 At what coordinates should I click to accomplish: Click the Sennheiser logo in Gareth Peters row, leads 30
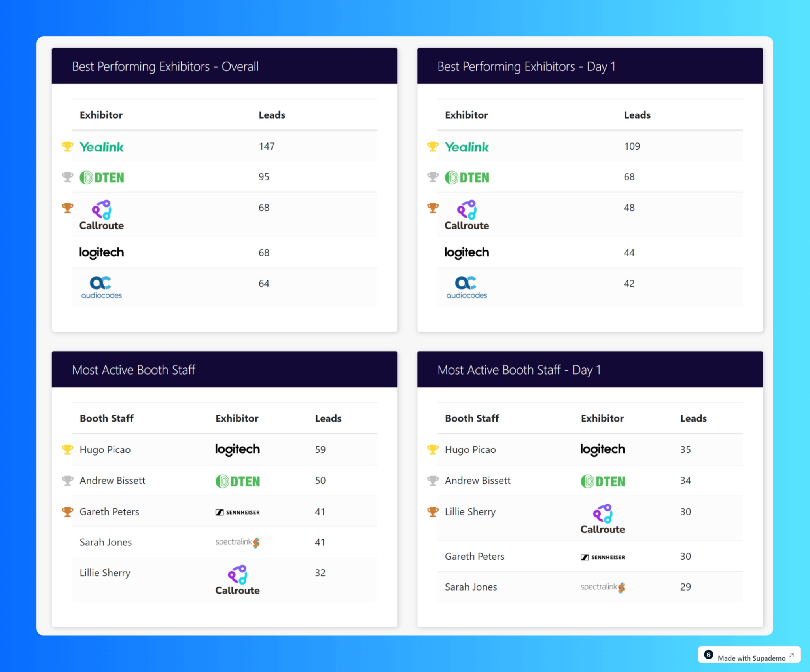tap(602, 557)
